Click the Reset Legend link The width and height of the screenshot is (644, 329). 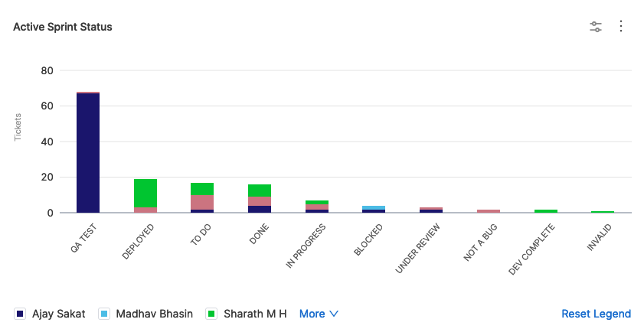pyautogui.click(x=596, y=314)
